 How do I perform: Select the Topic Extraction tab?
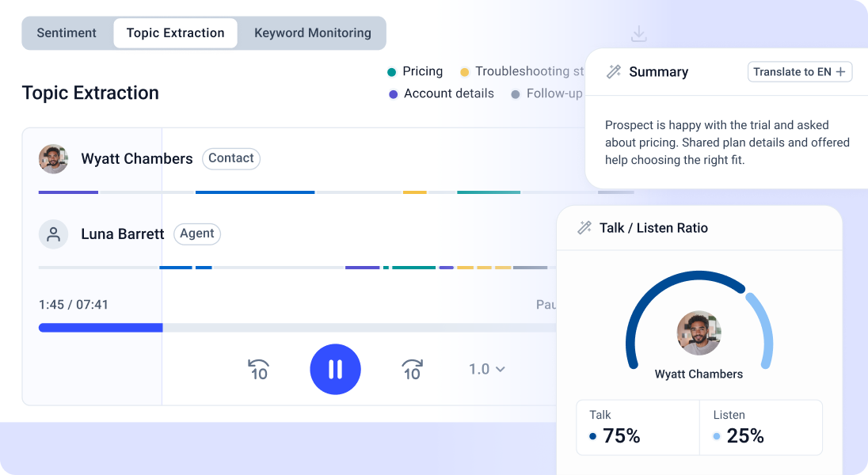pyautogui.click(x=175, y=33)
